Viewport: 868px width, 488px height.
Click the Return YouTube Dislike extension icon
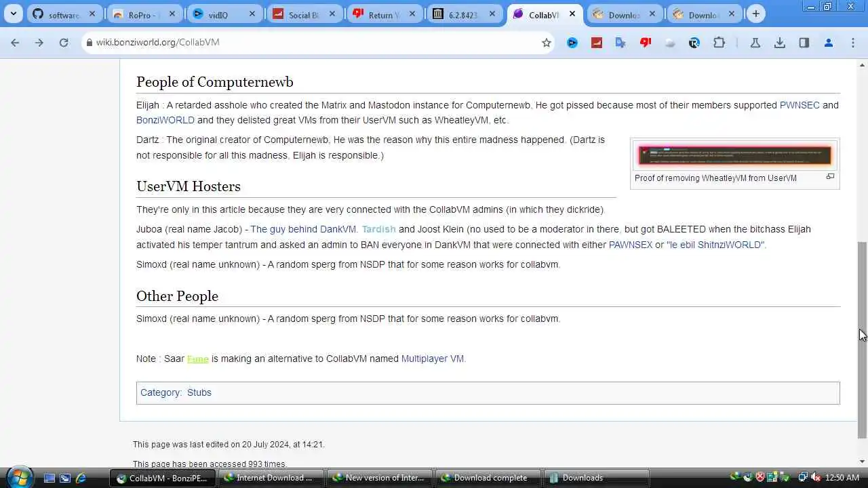coord(646,42)
